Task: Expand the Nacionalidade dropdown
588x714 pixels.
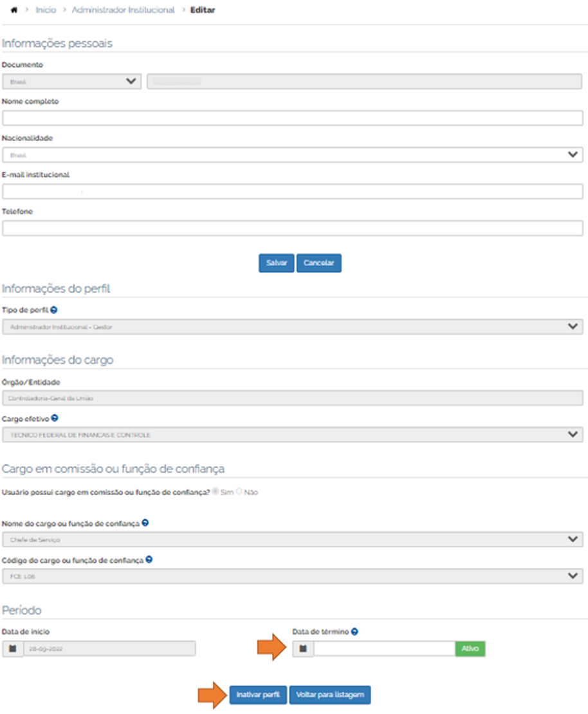Action: coord(293,155)
